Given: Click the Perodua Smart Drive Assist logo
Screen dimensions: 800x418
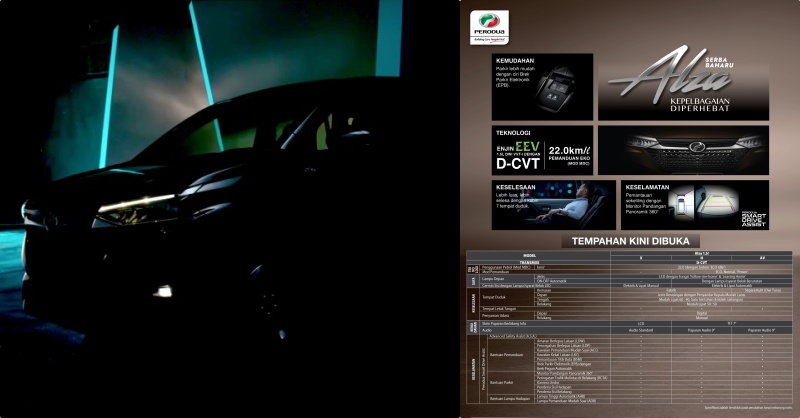Looking at the screenshot, I should pyautogui.click(x=754, y=218).
